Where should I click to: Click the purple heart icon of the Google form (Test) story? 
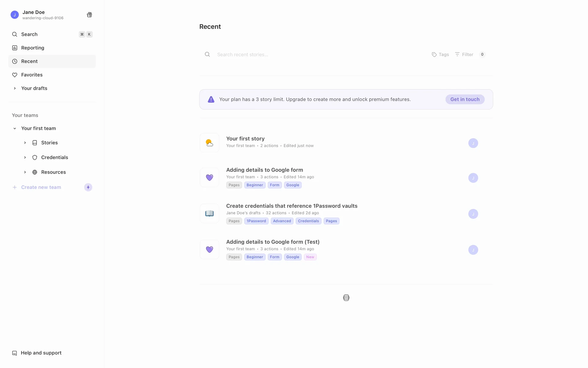[209, 250]
